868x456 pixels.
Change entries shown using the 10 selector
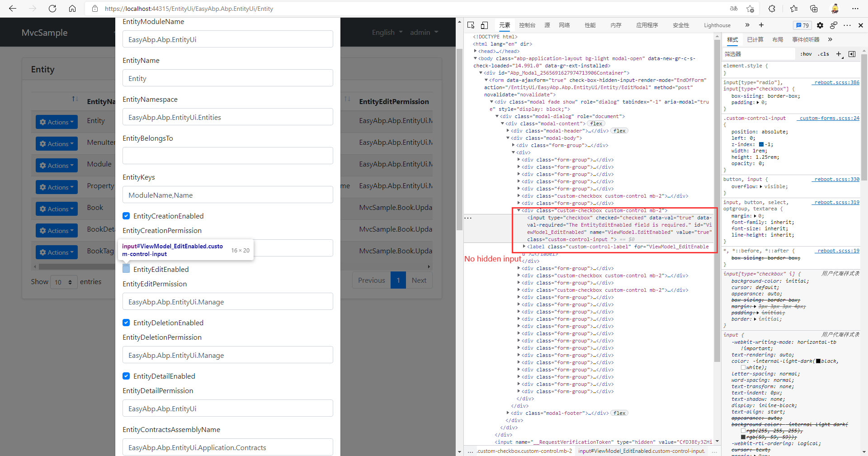click(x=63, y=282)
